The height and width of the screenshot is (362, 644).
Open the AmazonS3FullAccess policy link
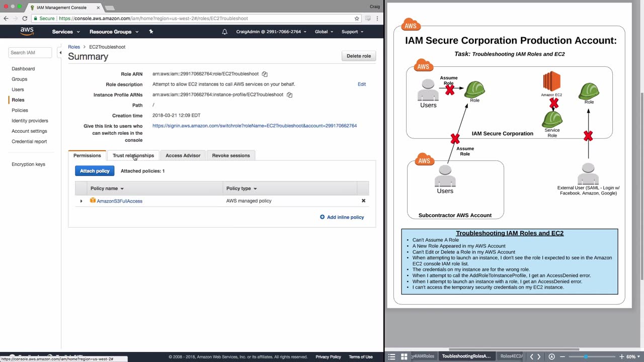click(x=119, y=201)
